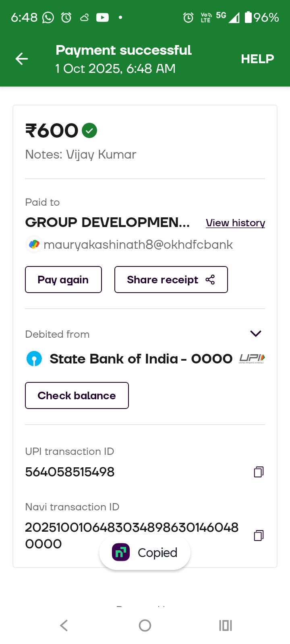This screenshot has height=644, width=290.
Task: Tap the green payment success checkmark
Action: (x=89, y=130)
